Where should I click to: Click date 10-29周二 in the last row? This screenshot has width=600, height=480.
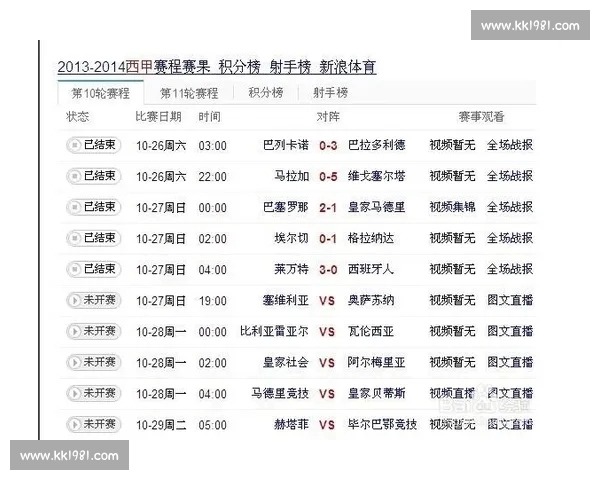pyautogui.click(x=161, y=425)
